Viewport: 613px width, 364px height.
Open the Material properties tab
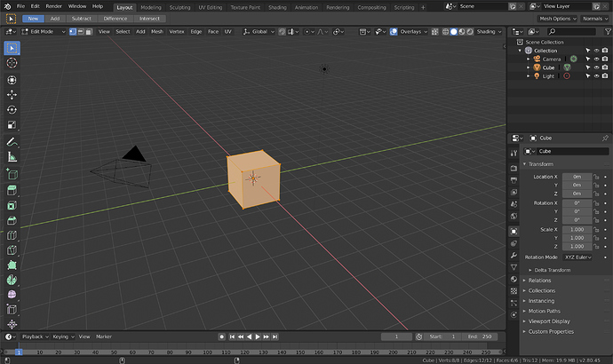(x=513, y=280)
